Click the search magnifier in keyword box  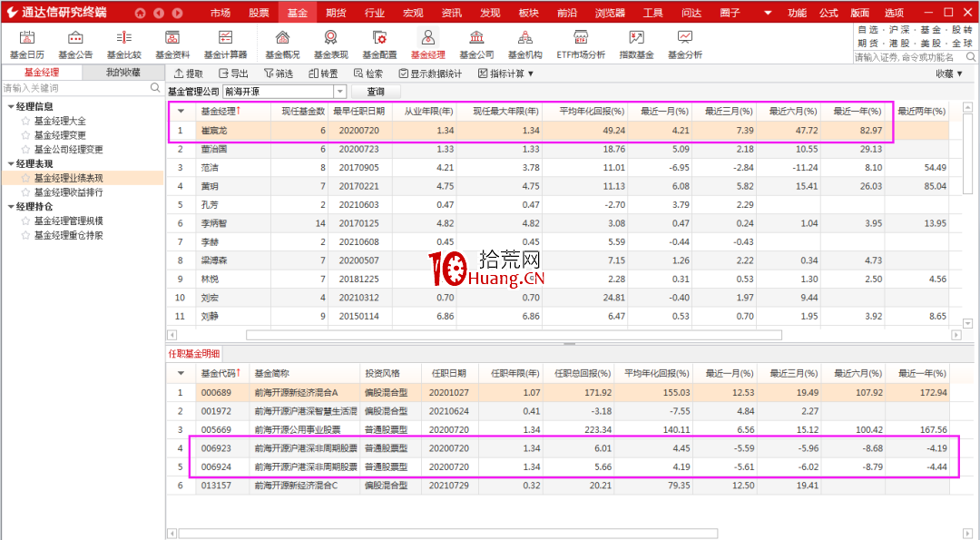(155, 88)
